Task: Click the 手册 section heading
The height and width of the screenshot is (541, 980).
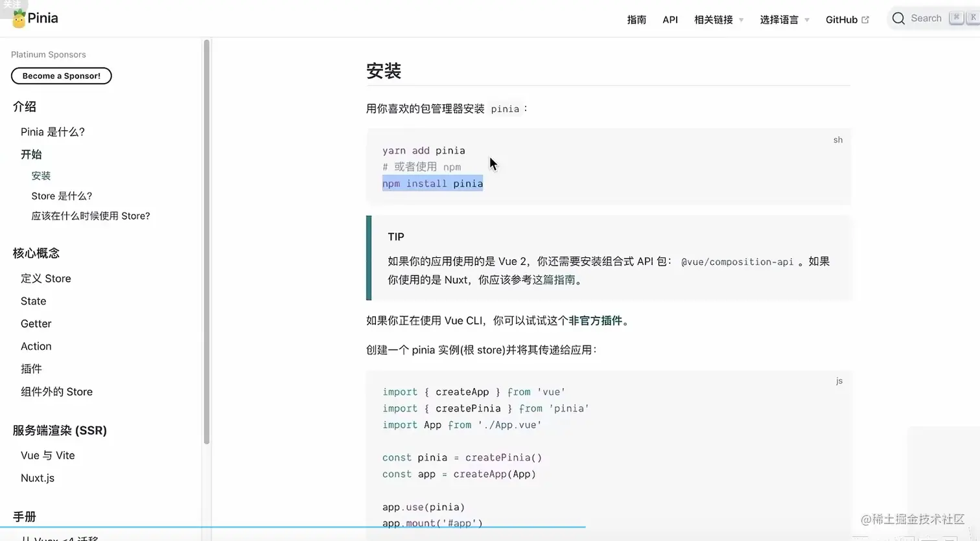Action: [x=25, y=516]
